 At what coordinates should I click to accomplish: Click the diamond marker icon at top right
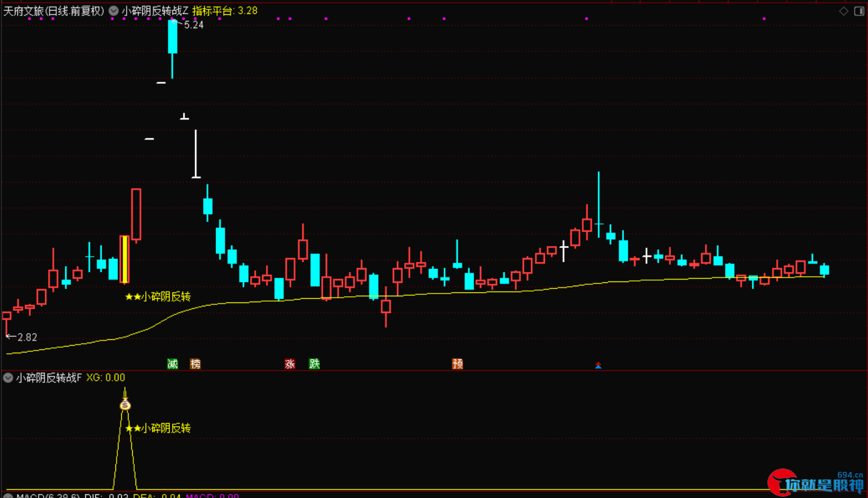(x=844, y=11)
